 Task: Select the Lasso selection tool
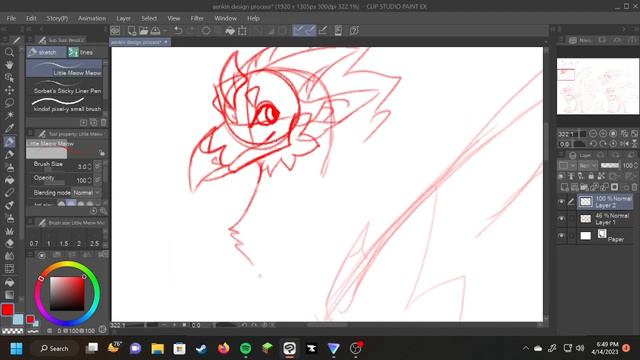[9, 103]
